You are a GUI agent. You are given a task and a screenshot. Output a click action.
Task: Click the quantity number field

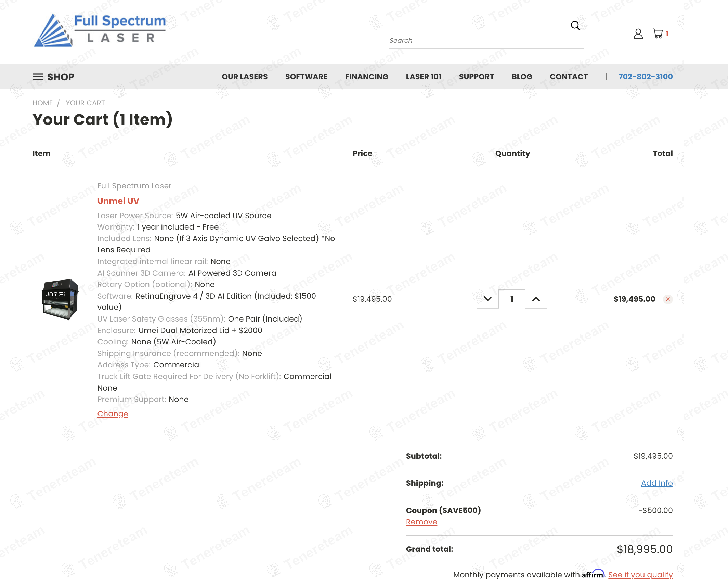click(x=512, y=299)
